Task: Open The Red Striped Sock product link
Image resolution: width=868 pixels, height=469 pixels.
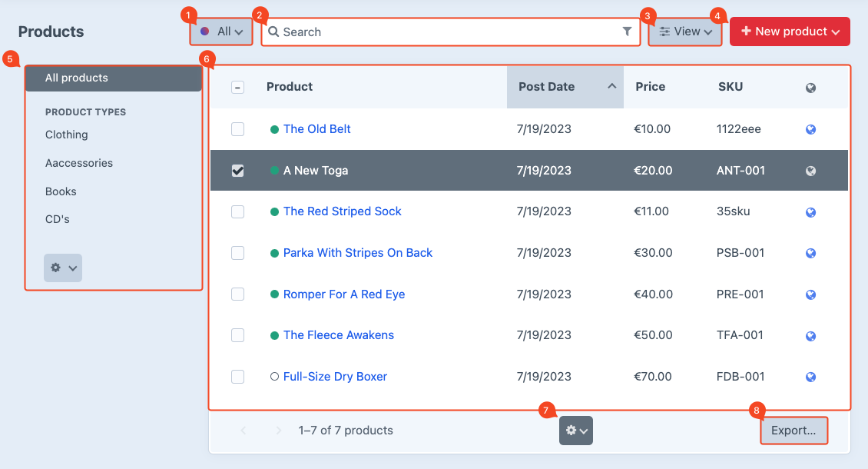Action: [342, 211]
